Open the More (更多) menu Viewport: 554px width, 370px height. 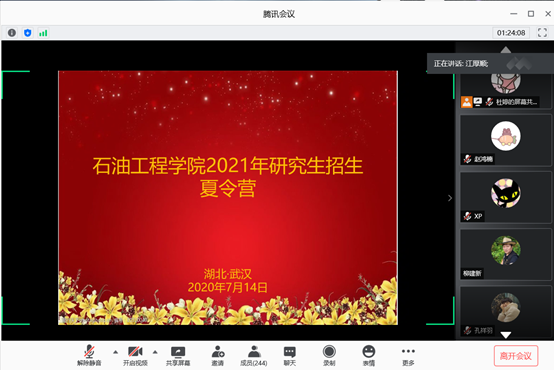(x=408, y=356)
